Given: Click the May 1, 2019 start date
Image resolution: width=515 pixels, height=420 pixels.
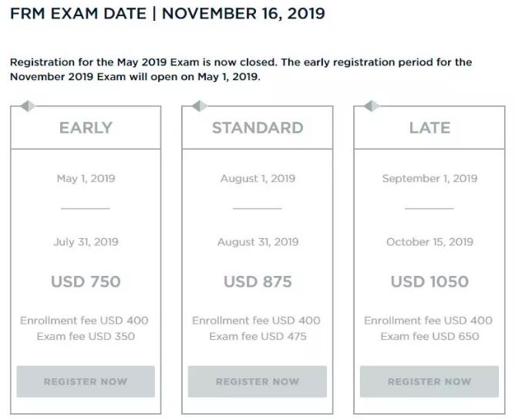Looking at the screenshot, I should coord(86,179).
